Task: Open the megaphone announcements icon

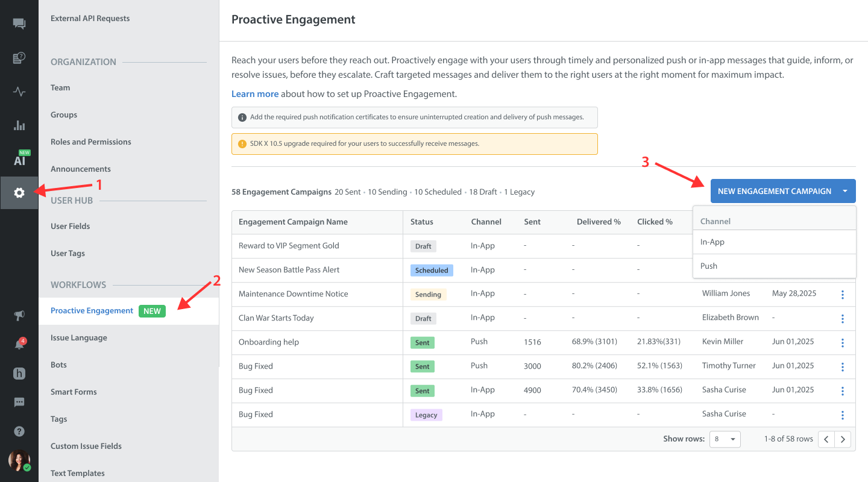Action: (19, 316)
